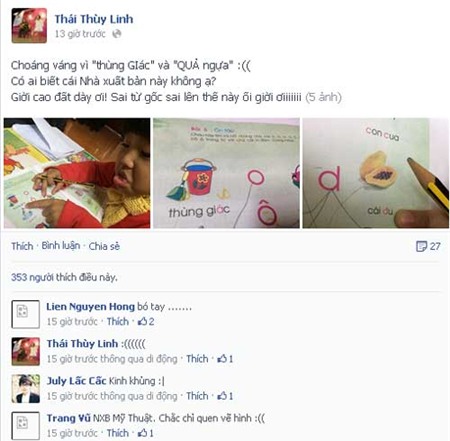Viewport: 450px width, 441px height.
Task: Click the thumbs-up icon on Lien Nguyen Hong's comment
Action: click(142, 322)
